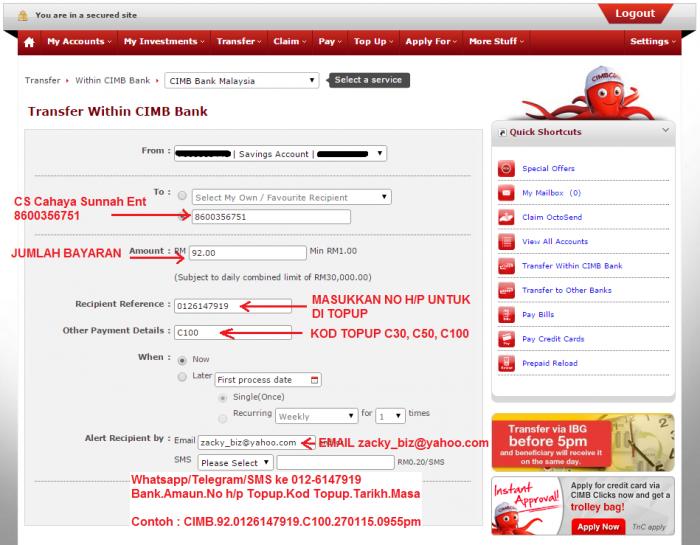Open the My Mailbox envelope icon
Viewport: 700px width, 545px height.
(x=506, y=193)
